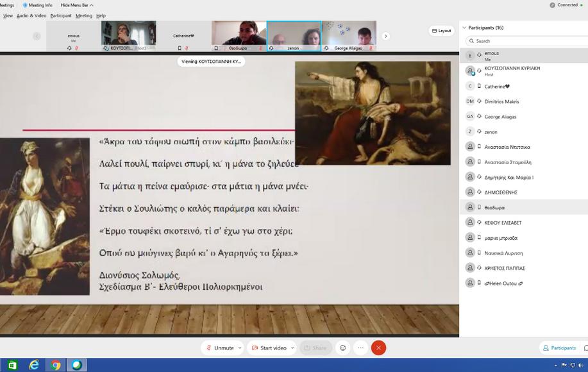The image size is (588, 372).
Task: Click phone device icon next to Helen Outou
Action: point(479,283)
